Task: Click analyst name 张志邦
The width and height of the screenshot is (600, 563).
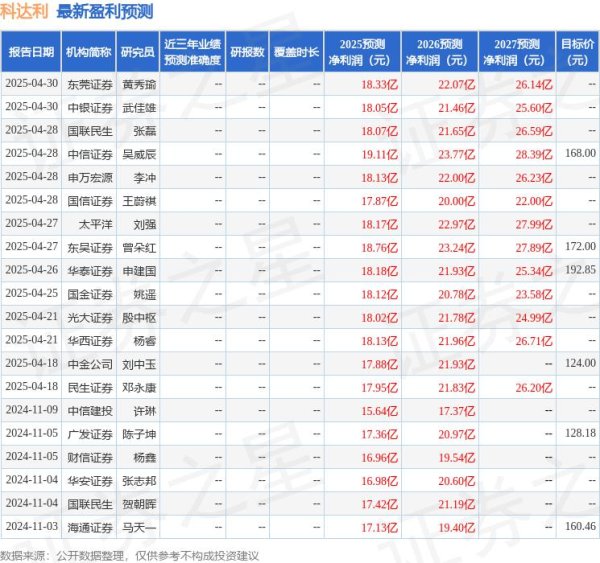Action: pyautogui.click(x=139, y=481)
